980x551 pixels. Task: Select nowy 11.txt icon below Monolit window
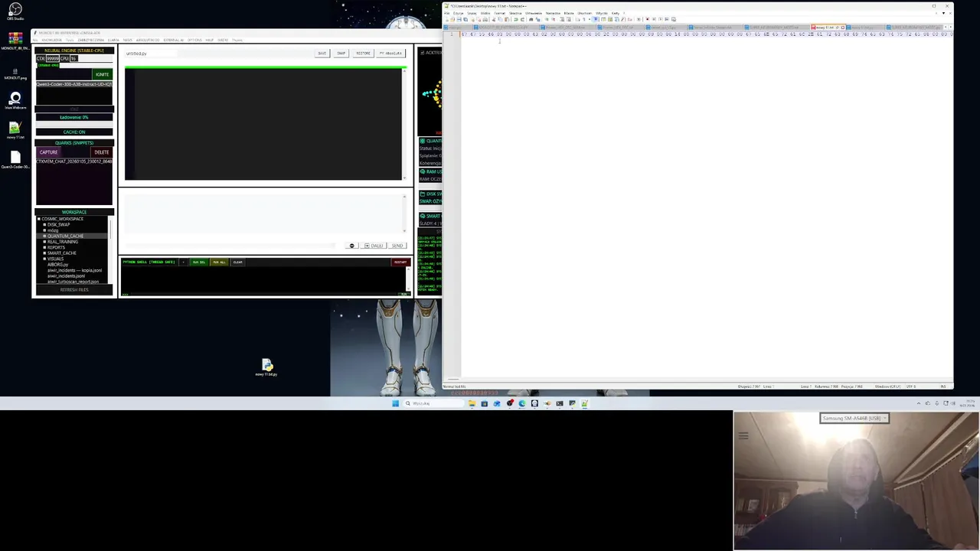coord(266,367)
